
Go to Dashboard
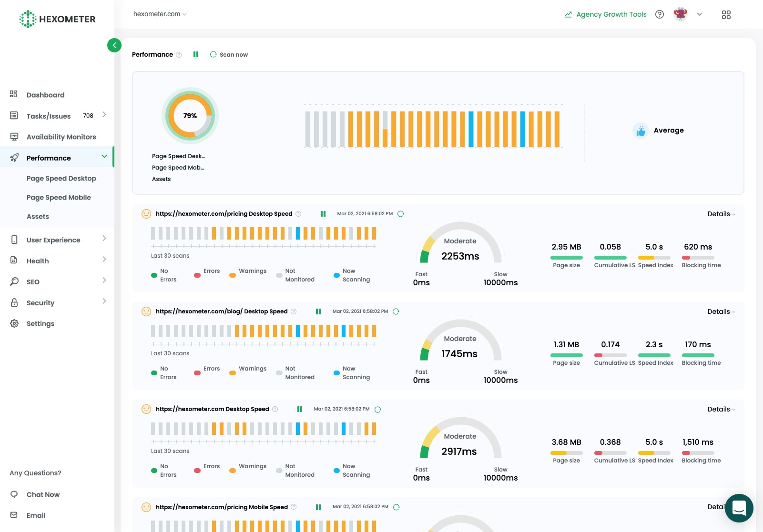pos(45,95)
